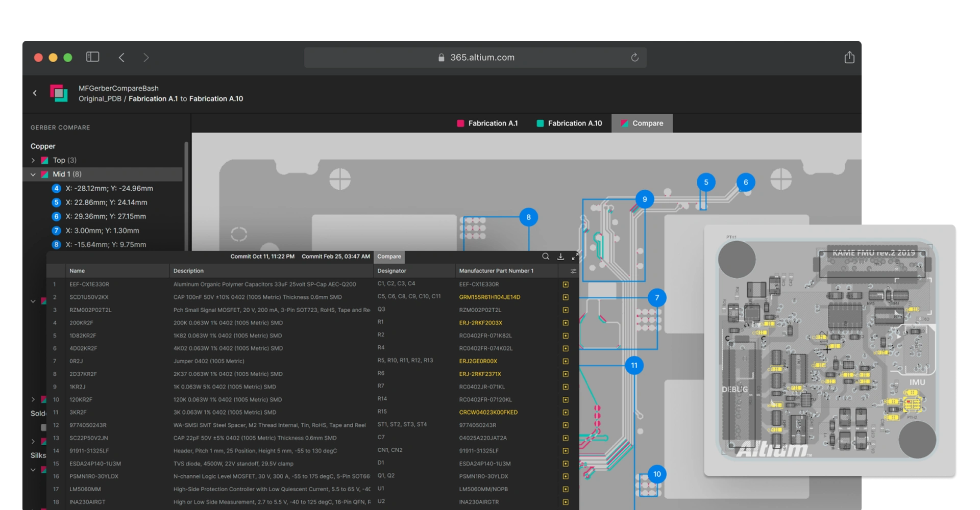Reload the page using refresh icon
The height and width of the screenshot is (510, 980).
coord(634,57)
